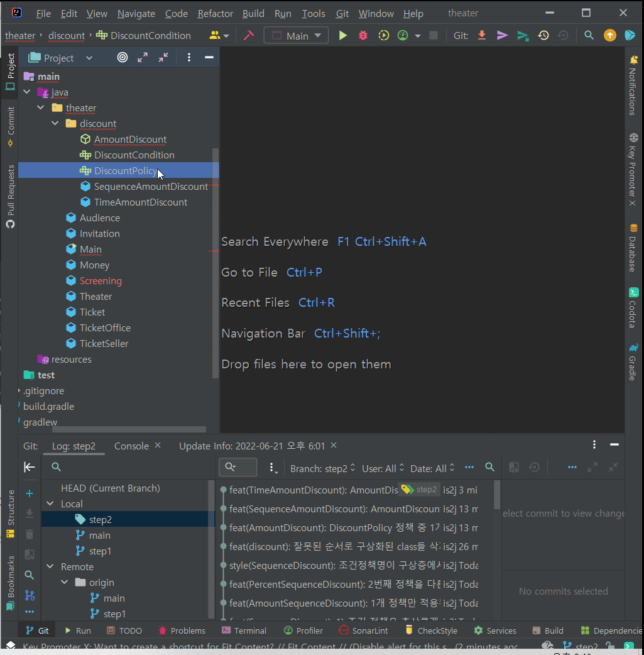Open Search Everywhere magnifier in toolbar
Image resolution: width=644 pixels, height=655 pixels.
coord(589,35)
